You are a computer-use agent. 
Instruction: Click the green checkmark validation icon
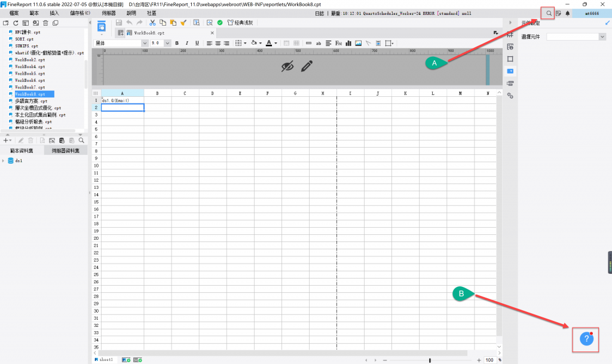click(220, 23)
